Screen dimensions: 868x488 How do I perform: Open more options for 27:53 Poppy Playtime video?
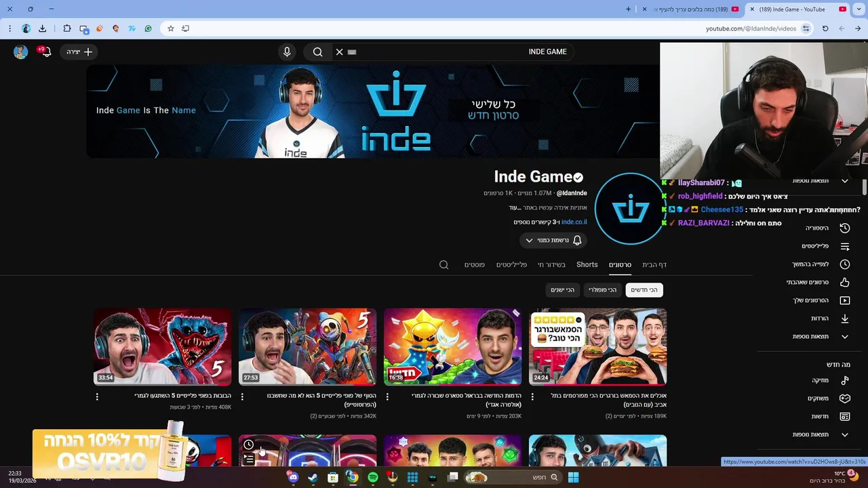(242, 396)
